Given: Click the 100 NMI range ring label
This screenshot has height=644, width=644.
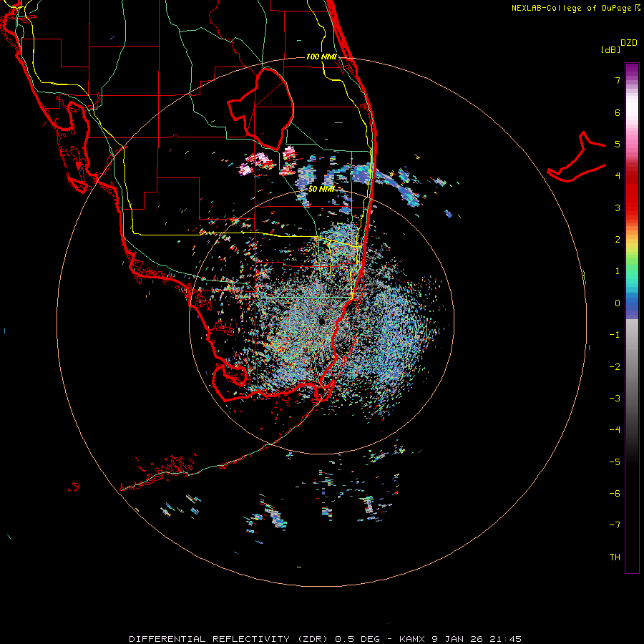Looking at the screenshot, I should (x=321, y=57).
